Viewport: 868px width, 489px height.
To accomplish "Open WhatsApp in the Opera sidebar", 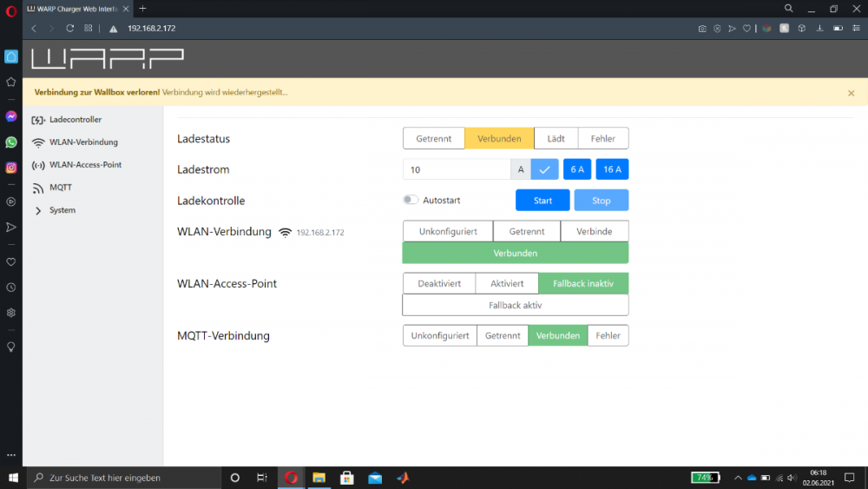I will pyautogui.click(x=11, y=142).
